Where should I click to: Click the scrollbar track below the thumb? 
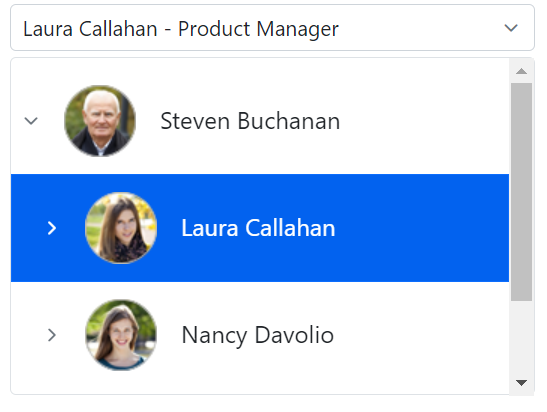[x=521, y=337]
